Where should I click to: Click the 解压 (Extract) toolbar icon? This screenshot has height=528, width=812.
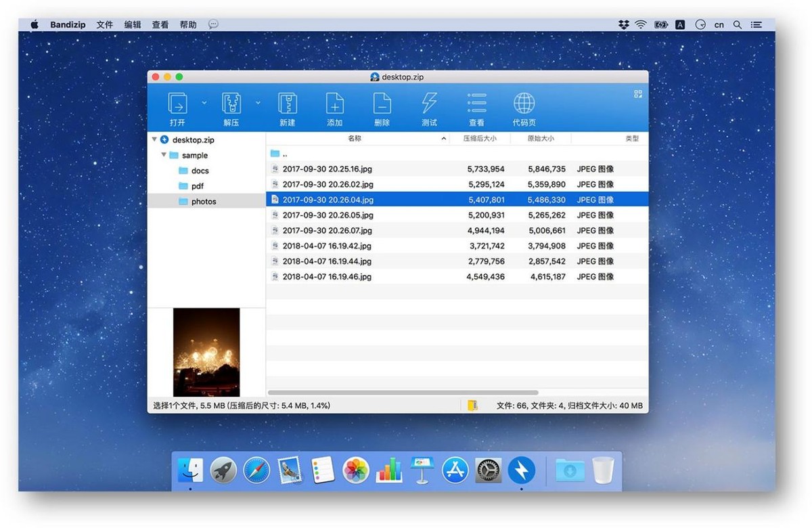tap(231, 104)
